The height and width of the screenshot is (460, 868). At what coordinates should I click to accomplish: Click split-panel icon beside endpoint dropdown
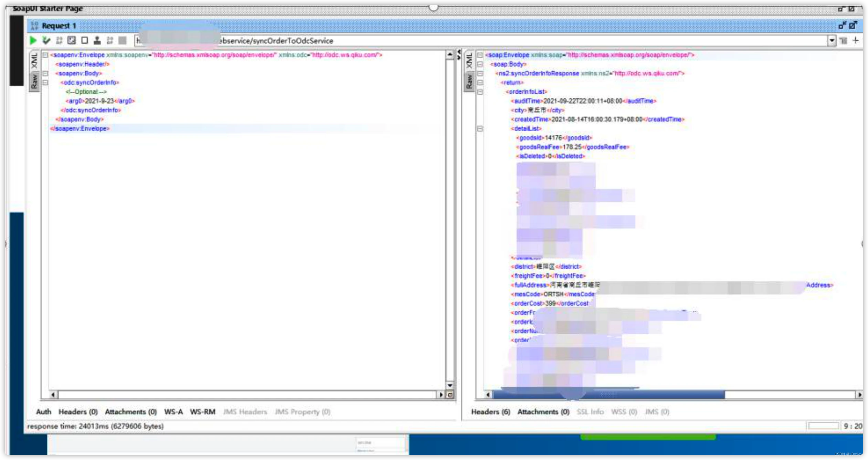(843, 41)
